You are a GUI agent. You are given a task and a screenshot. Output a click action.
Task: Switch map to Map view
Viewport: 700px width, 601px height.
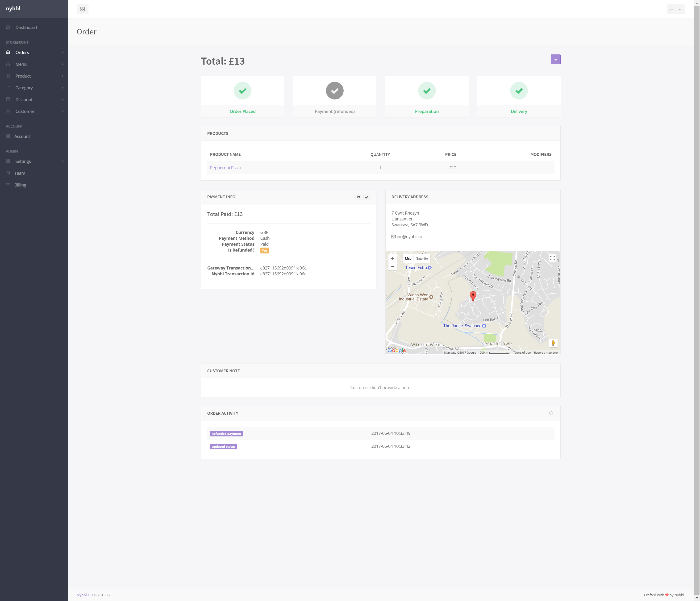408,258
